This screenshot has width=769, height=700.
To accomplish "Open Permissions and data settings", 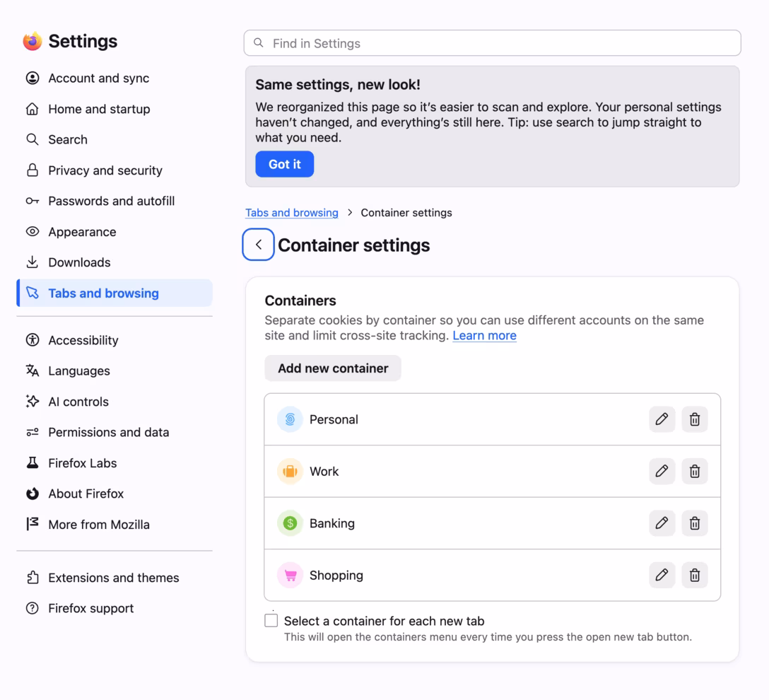I will pyautogui.click(x=115, y=432).
